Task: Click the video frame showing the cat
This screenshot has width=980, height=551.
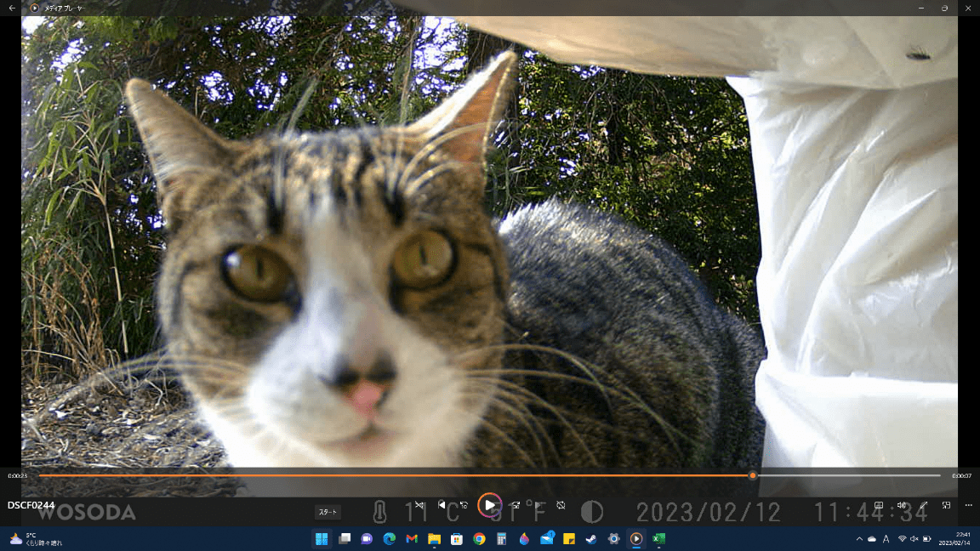Action: [489, 241]
